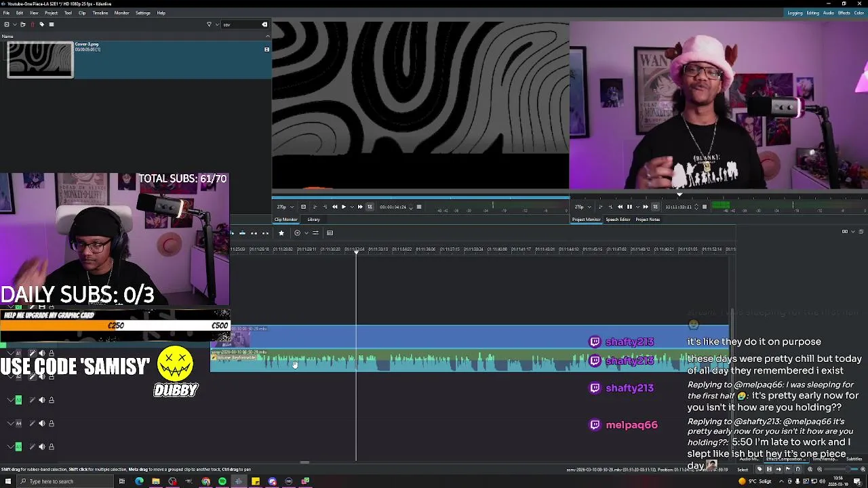
Task: Switch to the Audio workspace
Action: [x=829, y=13]
